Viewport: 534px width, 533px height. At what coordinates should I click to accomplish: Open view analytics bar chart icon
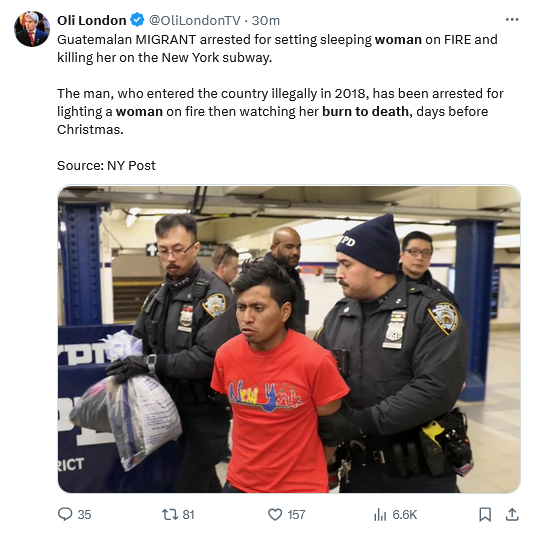tap(380, 514)
